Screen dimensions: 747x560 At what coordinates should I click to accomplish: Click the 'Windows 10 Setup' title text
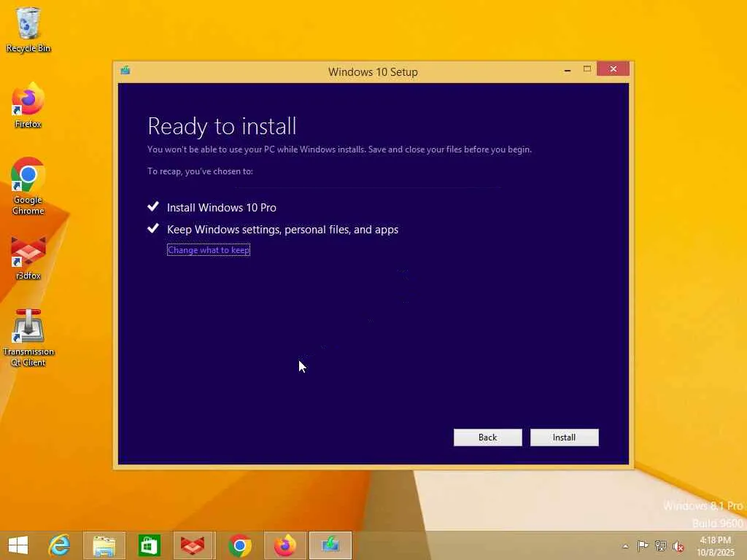[373, 72]
